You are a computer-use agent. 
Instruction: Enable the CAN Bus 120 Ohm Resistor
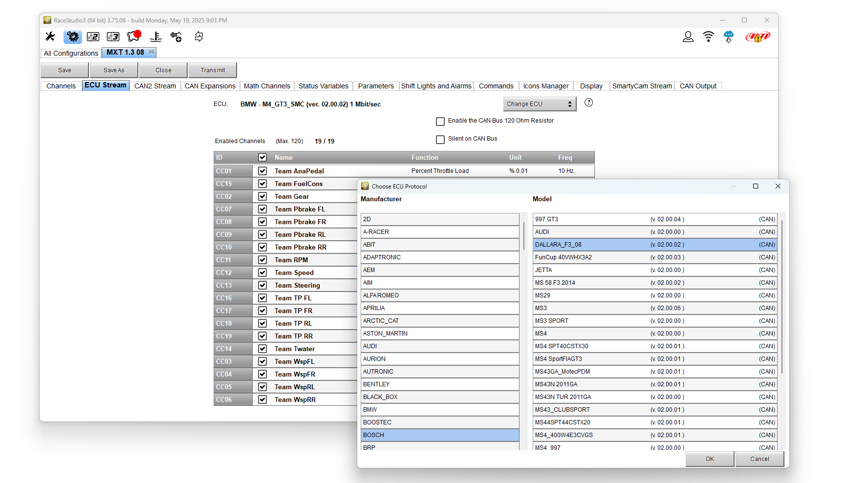pyautogui.click(x=440, y=121)
